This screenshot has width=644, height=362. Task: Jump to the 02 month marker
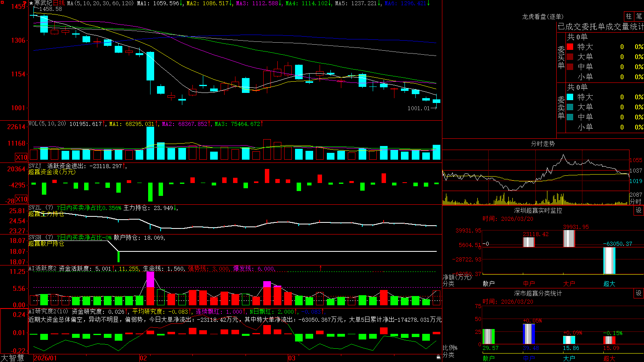143,358
